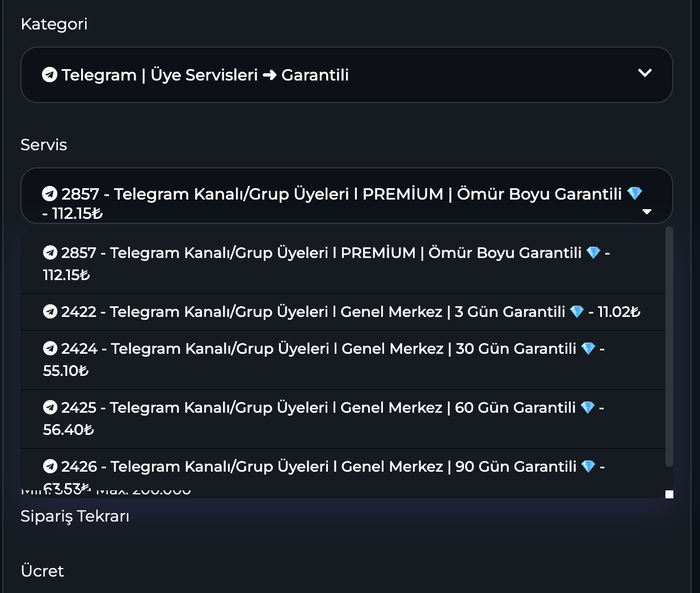
Task: Open the Telegram Üye Servisleri category selector
Action: click(347, 75)
